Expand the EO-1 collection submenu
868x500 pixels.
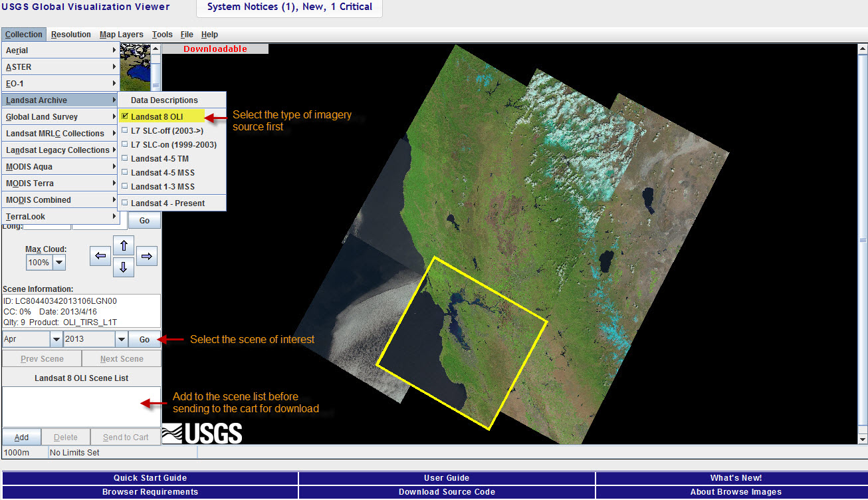point(60,83)
